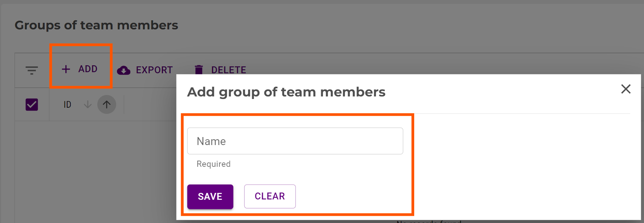The image size is (644, 223).
Task: Close the Add group dialog
Action: (x=625, y=89)
